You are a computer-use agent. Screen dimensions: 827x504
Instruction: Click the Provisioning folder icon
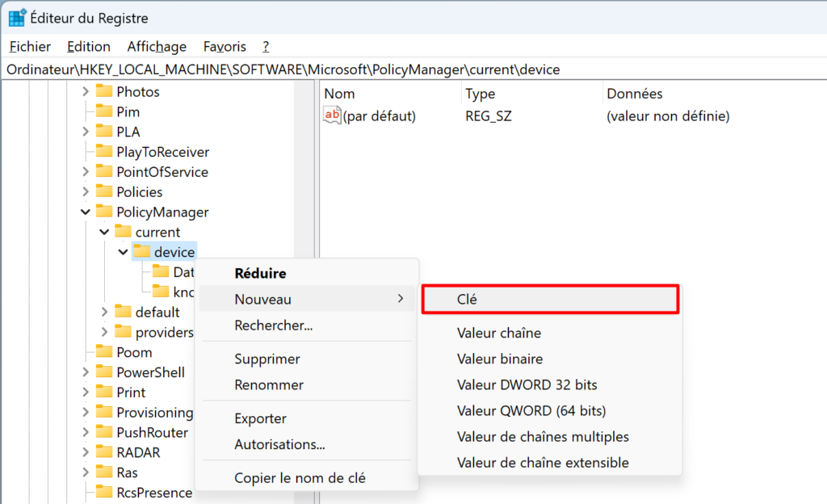(104, 412)
